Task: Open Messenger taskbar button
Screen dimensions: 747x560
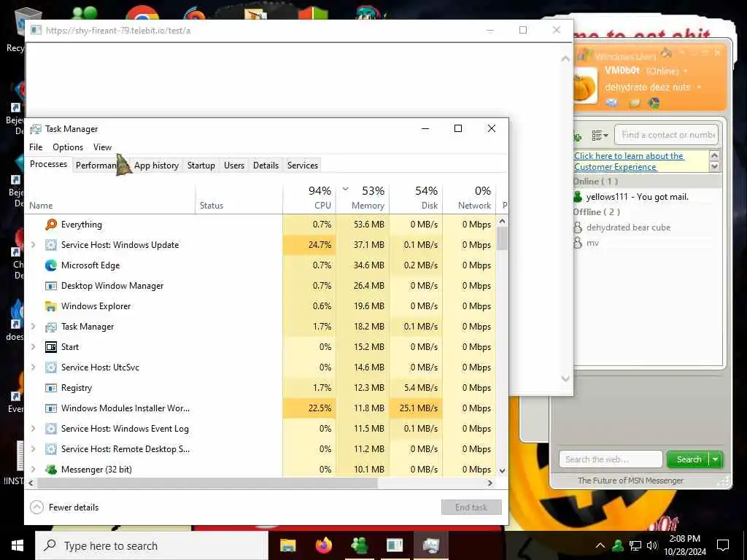Action: pyautogui.click(x=359, y=545)
